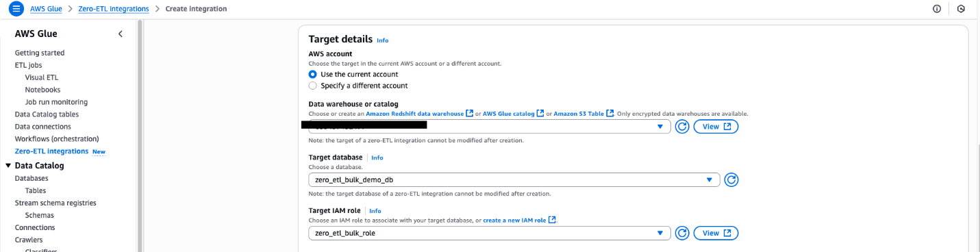Viewport: 980px width, 252px height.
Task: Open the AWS Glue catalog link
Action: pyautogui.click(x=514, y=114)
